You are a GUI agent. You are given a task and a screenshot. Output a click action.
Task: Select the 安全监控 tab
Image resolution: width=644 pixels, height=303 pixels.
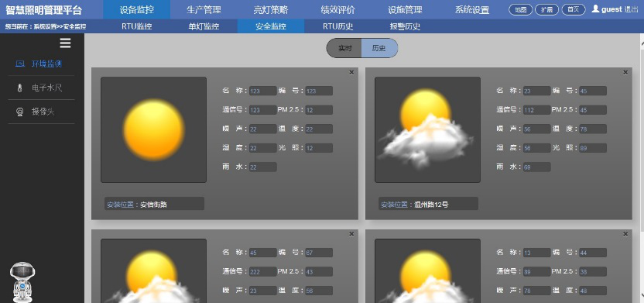[271, 26]
